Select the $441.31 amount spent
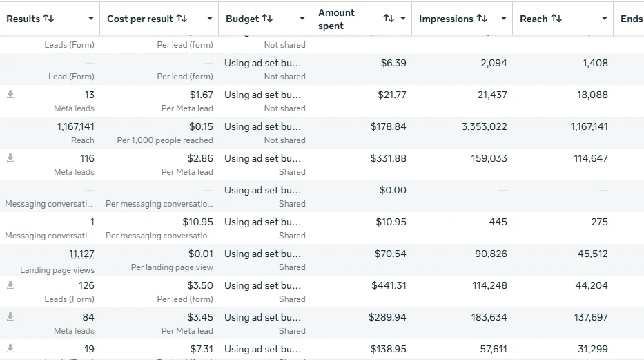Viewport: 644px width, 360px height. 389,285
